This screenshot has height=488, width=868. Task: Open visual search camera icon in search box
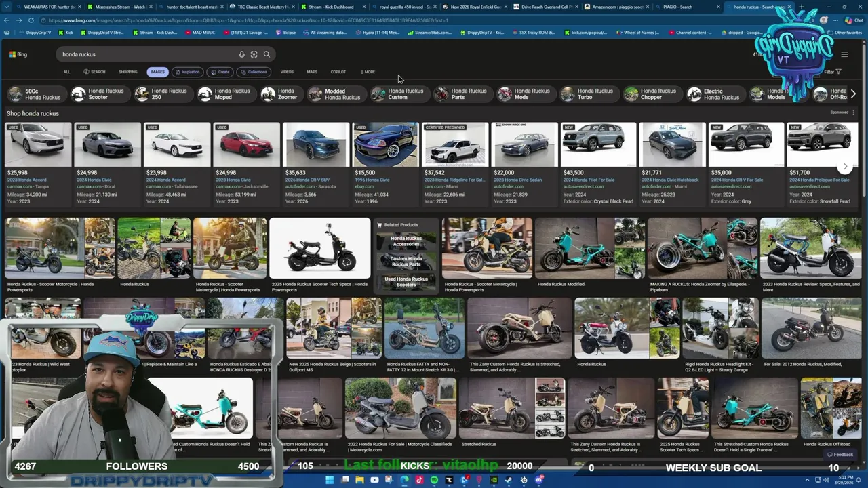pyautogui.click(x=254, y=54)
